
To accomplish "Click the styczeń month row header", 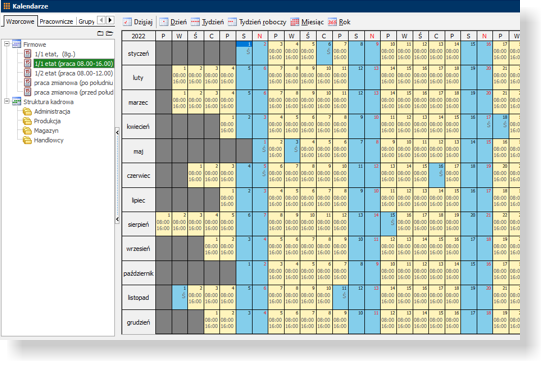I will tap(139, 53).
